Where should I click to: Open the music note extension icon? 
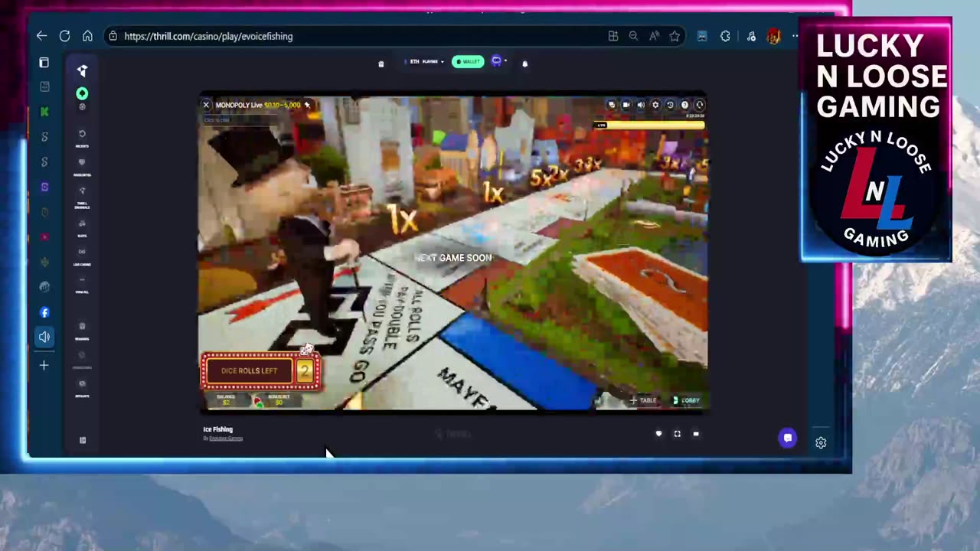tap(751, 36)
